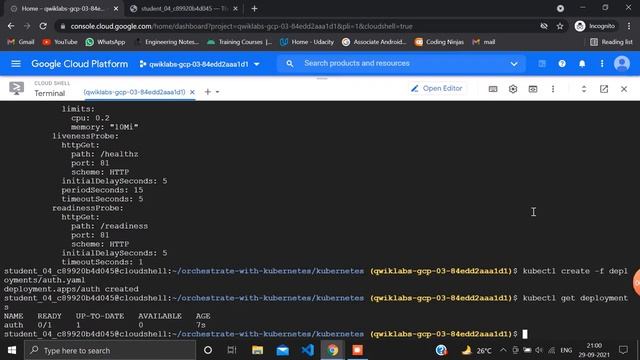The height and width of the screenshot is (360, 640).
Task: Click the terminal command prompt cursor
Action: tap(525, 334)
